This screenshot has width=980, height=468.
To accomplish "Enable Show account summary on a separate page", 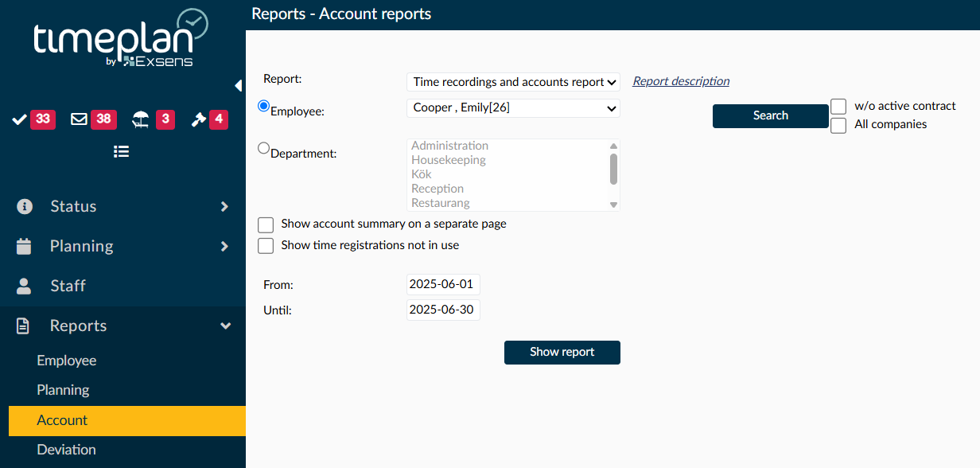I will click(x=266, y=224).
